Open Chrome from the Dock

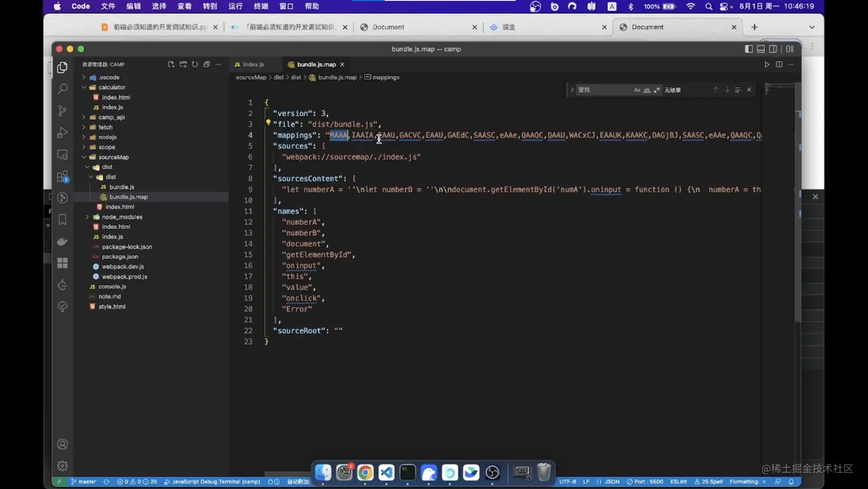click(365, 472)
